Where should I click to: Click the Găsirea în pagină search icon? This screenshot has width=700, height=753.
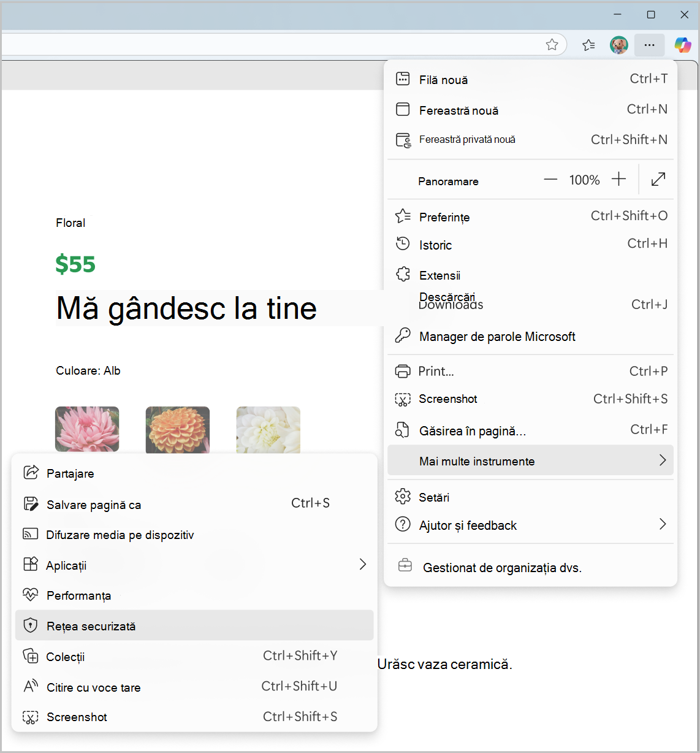(402, 430)
